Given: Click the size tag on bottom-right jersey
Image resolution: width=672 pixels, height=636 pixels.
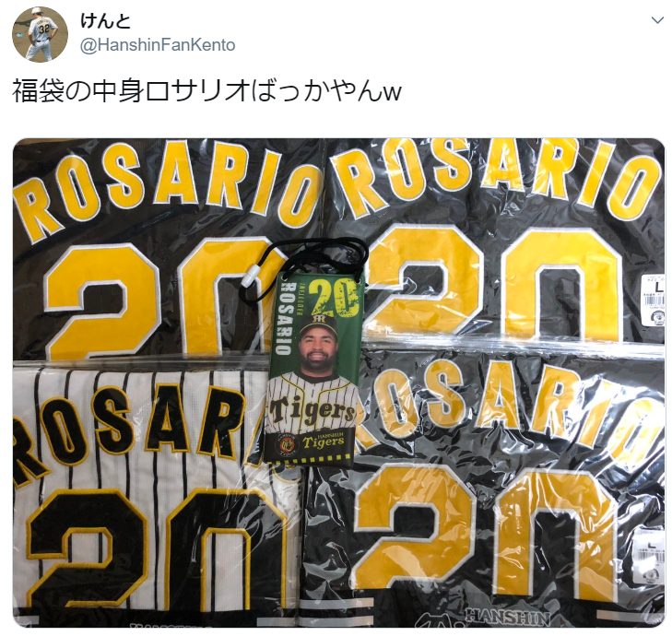Looking at the screenshot, I should pos(651,557).
